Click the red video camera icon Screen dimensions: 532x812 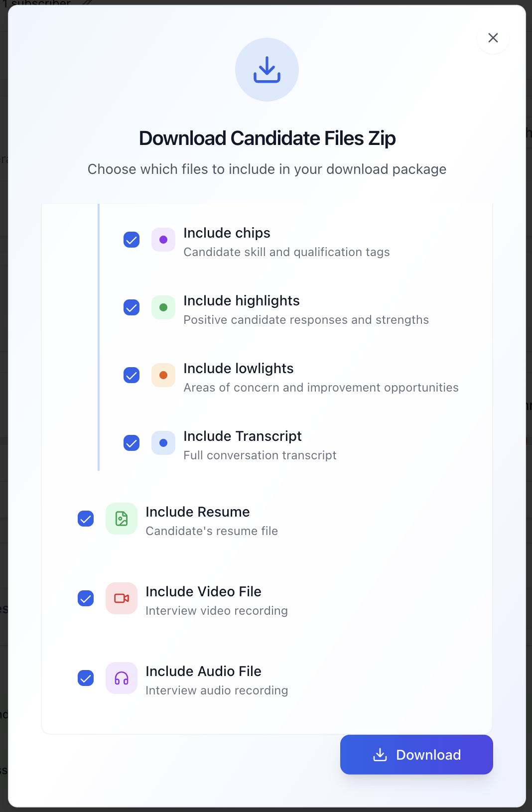(x=122, y=598)
